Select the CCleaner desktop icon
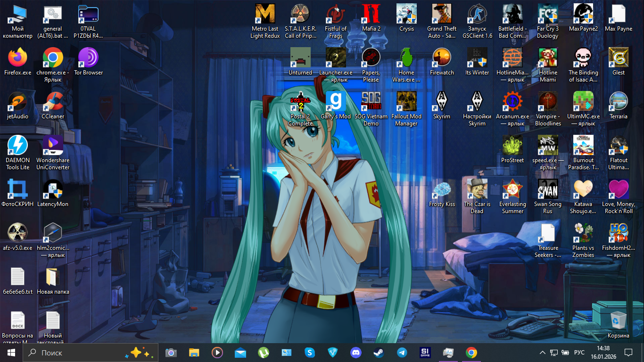 click(x=53, y=106)
